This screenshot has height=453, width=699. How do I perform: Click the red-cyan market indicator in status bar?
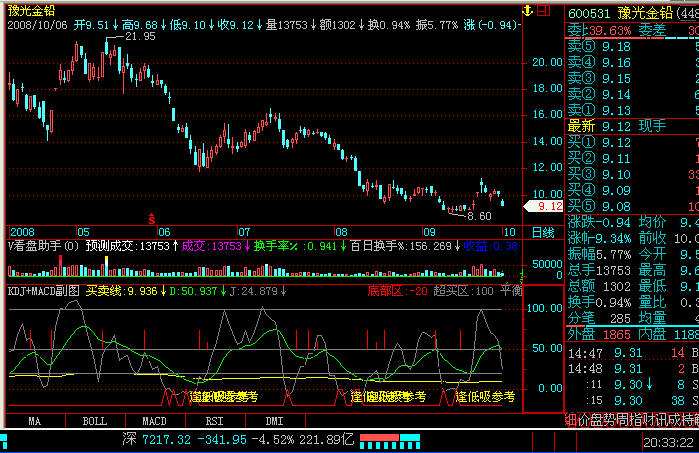[390, 441]
